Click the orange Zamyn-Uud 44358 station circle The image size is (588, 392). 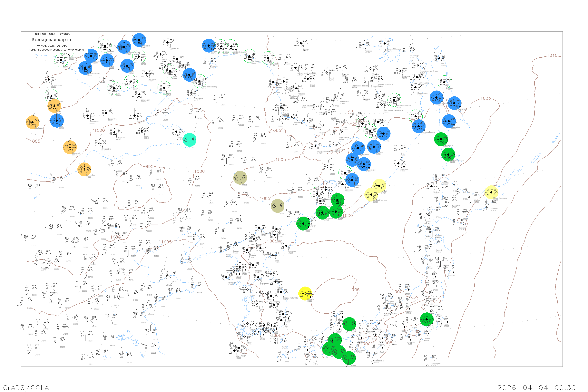coord(84,170)
